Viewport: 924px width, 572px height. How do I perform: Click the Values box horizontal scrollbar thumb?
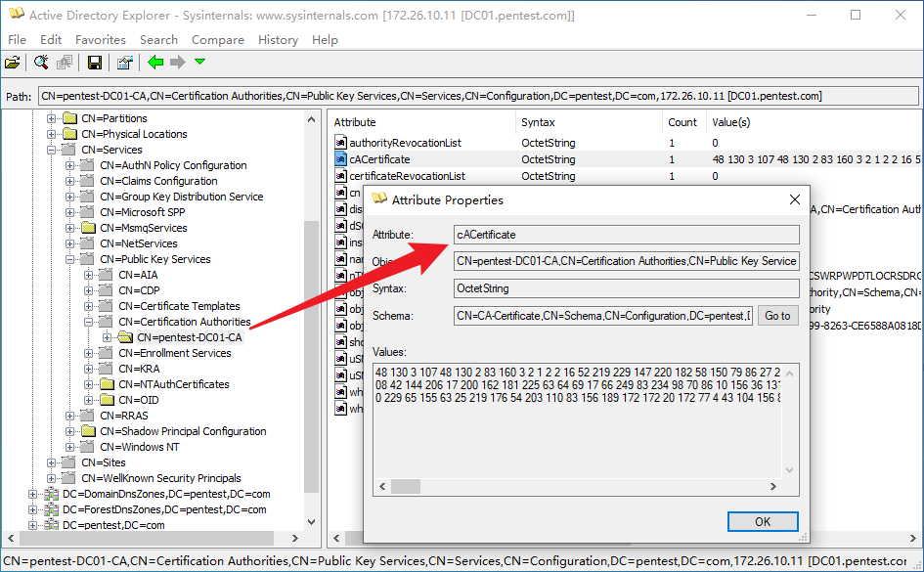point(406,486)
